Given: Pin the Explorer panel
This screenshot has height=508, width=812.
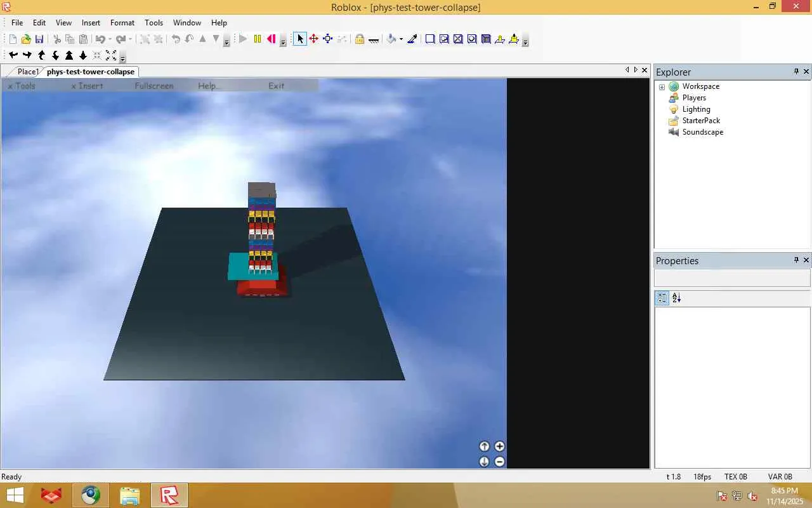Looking at the screenshot, I should [796, 72].
